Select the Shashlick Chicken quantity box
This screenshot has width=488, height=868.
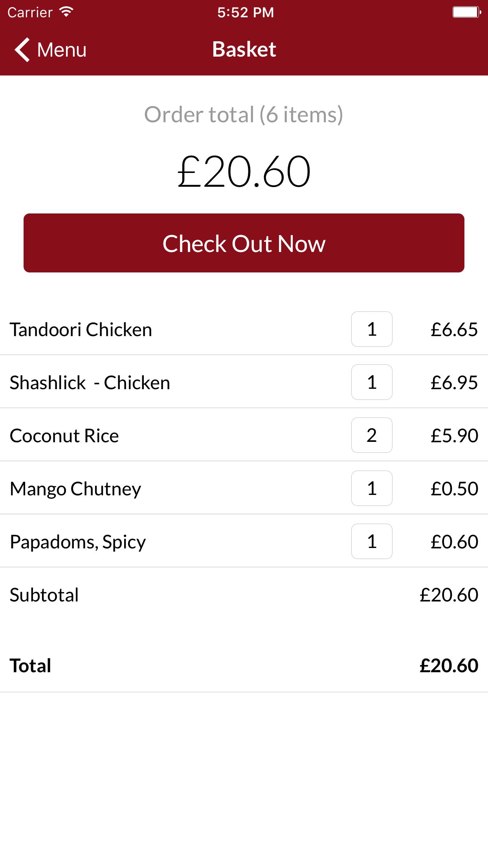click(372, 382)
